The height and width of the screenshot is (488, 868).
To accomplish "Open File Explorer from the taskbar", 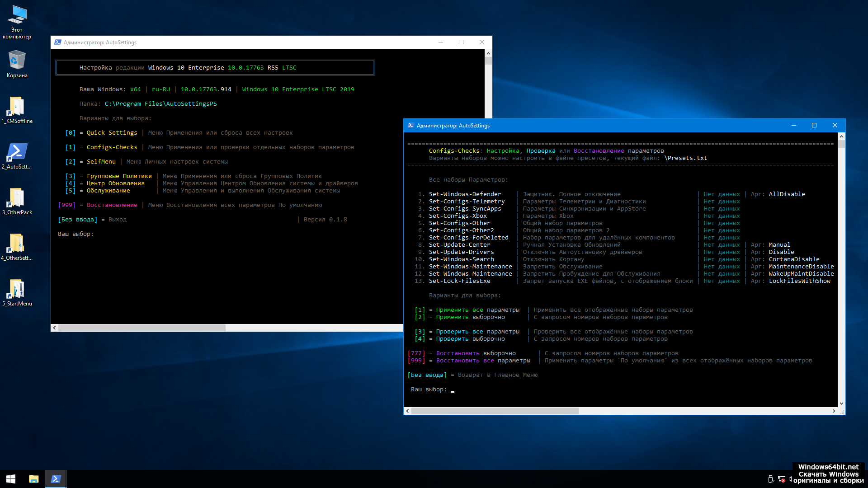I will (x=34, y=479).
